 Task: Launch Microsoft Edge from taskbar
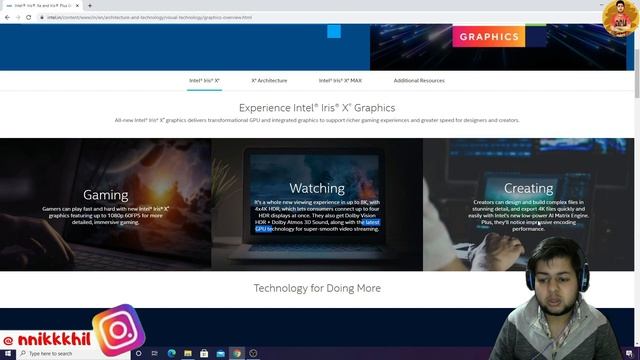point(171,353)
